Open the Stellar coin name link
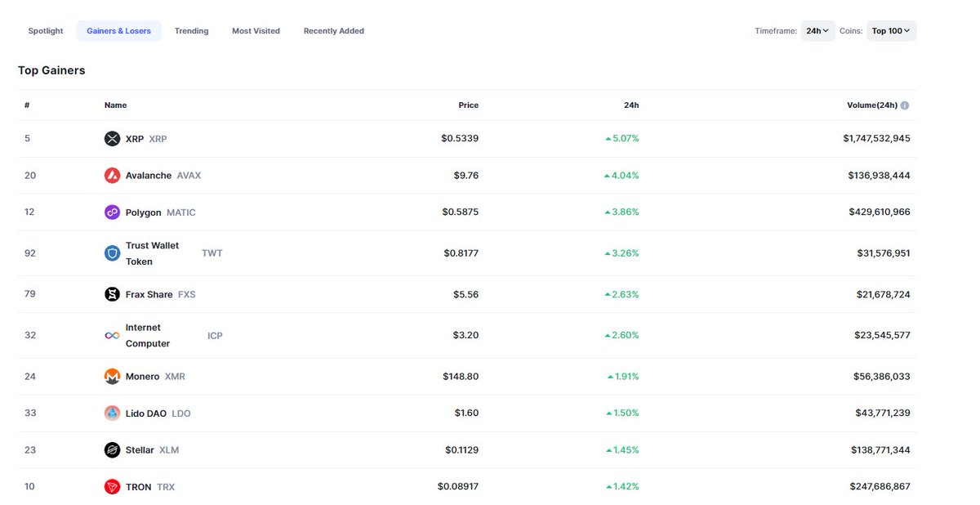Viewport: 980px width, 505px height. point(140,450)
